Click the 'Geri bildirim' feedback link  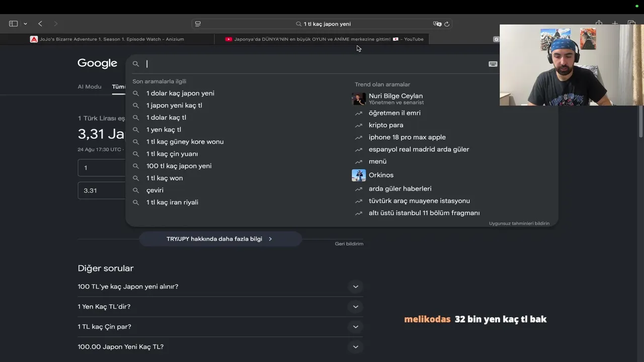(x=349, y=243)
